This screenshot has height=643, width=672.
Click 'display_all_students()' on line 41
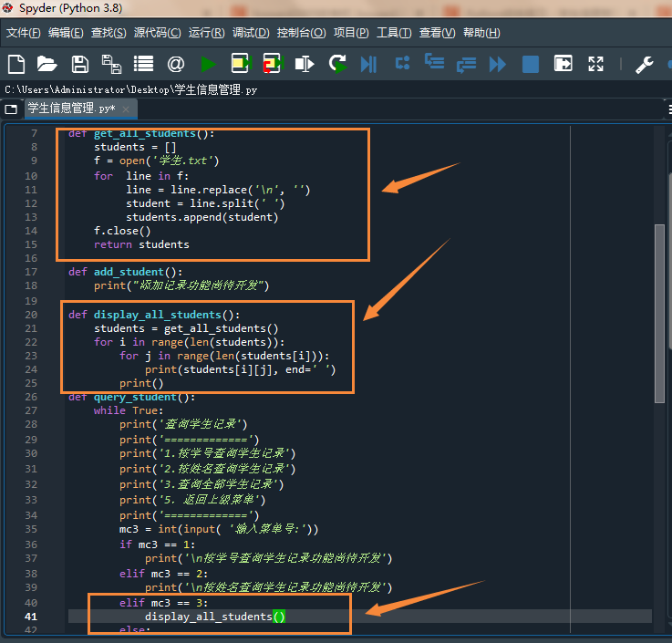click(214, 617)
